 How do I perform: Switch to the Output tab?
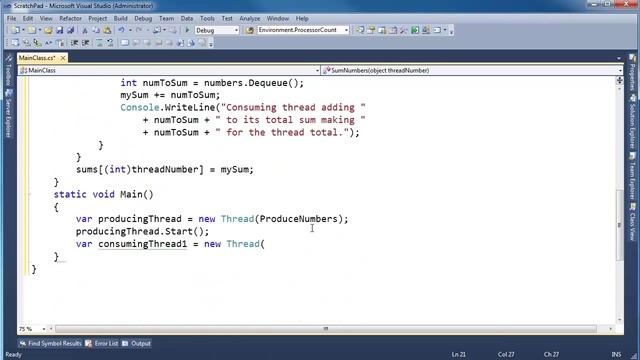(x=137, y=344)
